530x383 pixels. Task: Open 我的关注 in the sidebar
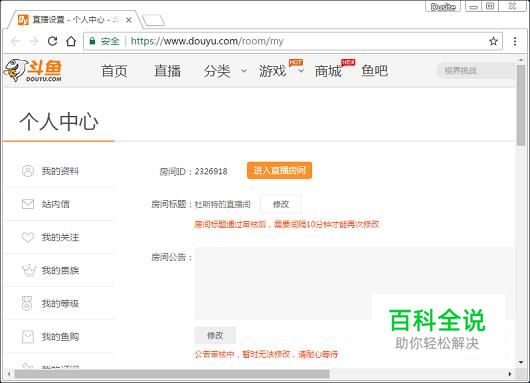(x=60, y=237)
